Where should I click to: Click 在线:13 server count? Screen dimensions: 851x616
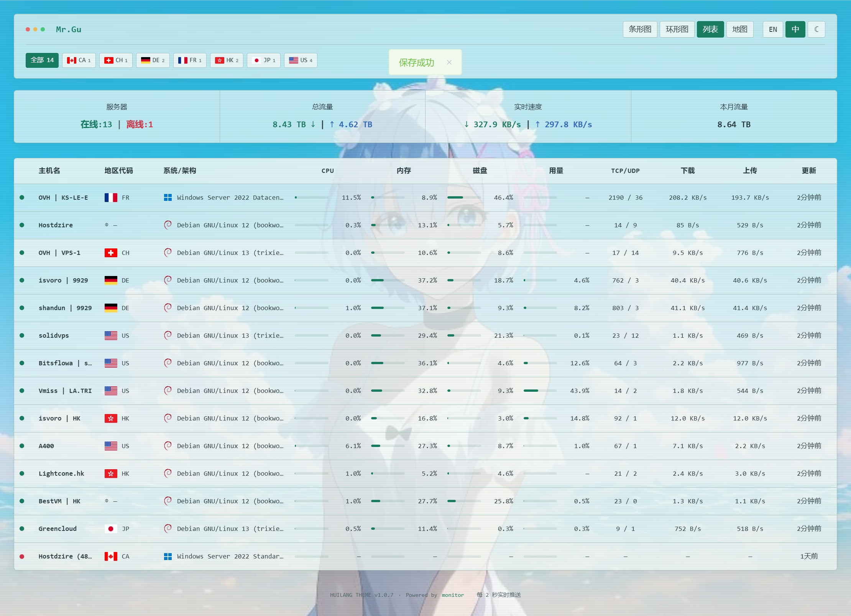[x=96, y=124]
